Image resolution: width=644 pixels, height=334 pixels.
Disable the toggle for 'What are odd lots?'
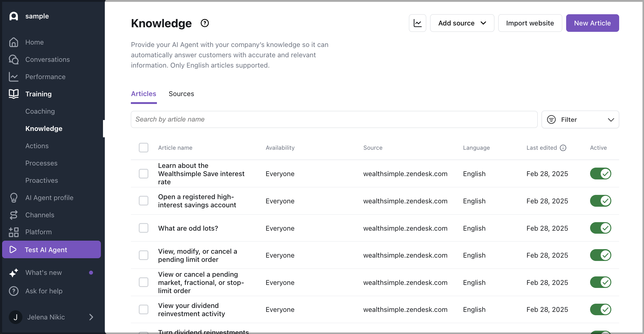tap(600, 228)
